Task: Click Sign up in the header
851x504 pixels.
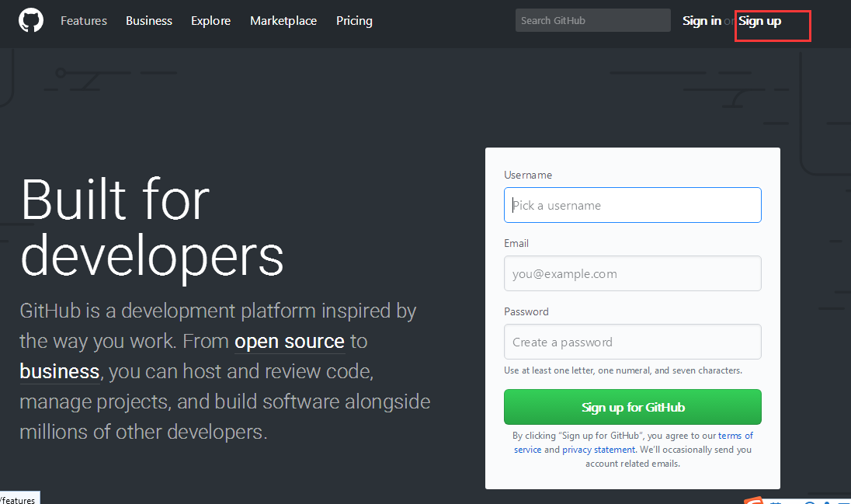Action: tap(759, 21)
